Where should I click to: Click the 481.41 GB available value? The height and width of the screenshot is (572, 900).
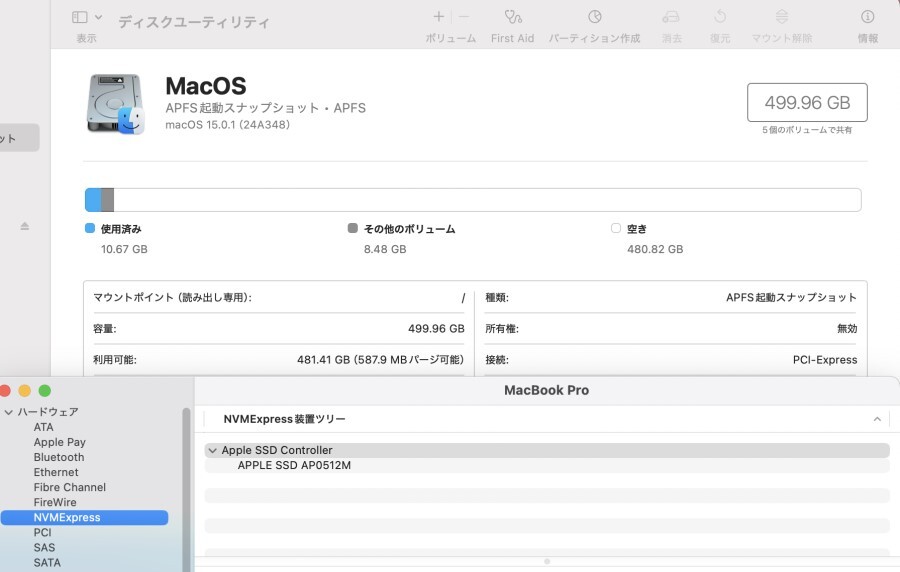click(x=380, y=360)
